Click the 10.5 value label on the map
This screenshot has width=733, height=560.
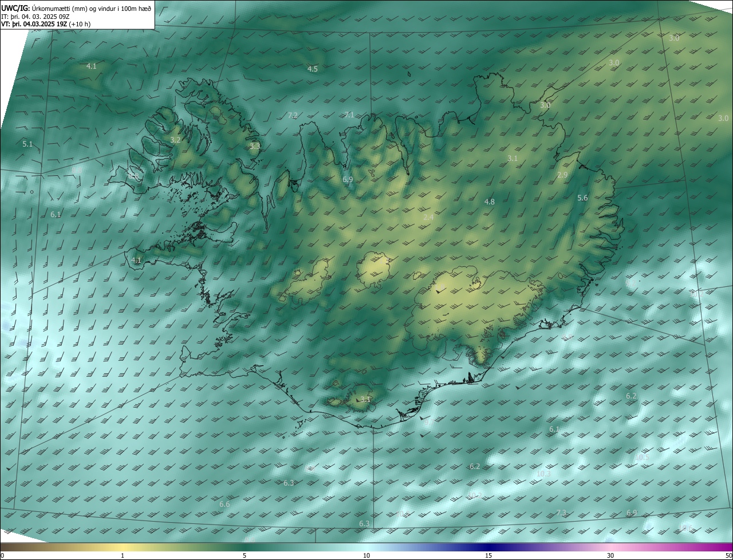pos(642,457)
